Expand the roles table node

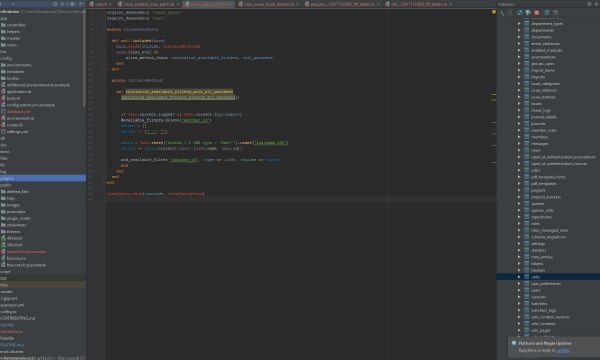pos(519,223)
